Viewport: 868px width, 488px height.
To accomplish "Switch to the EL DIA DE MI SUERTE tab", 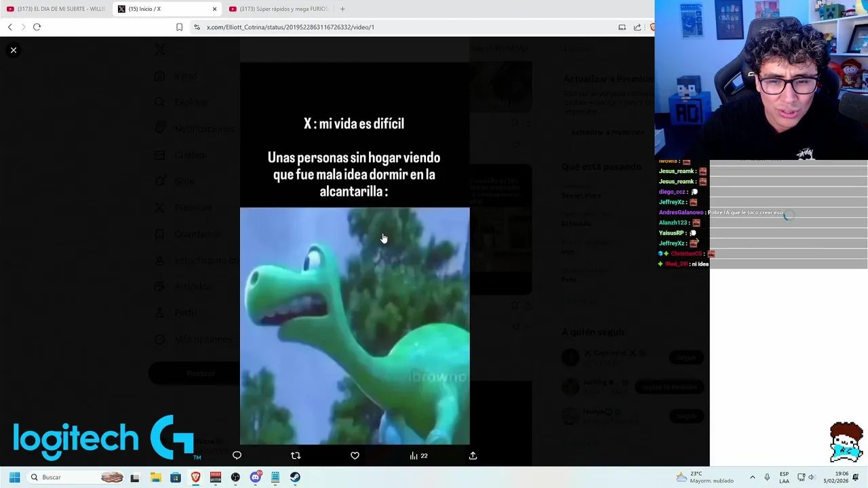I will [56, 9].
